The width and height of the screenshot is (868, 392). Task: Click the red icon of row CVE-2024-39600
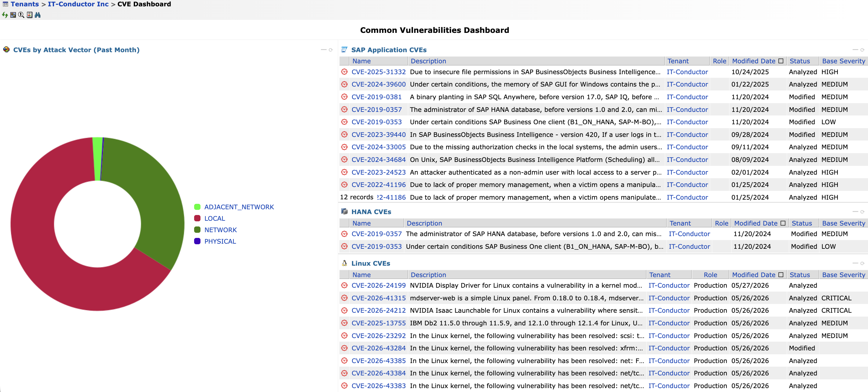(344, 84)
